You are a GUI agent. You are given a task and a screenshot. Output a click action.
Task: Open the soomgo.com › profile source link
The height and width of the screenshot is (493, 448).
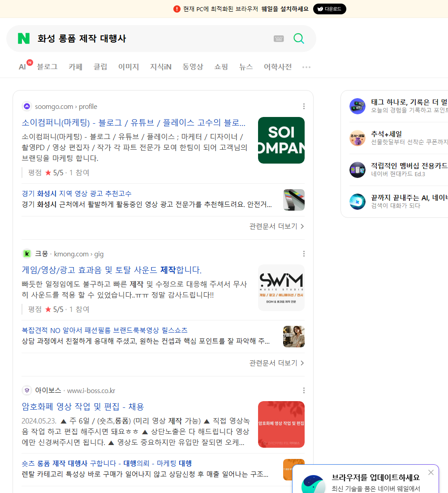pos(66,107)
